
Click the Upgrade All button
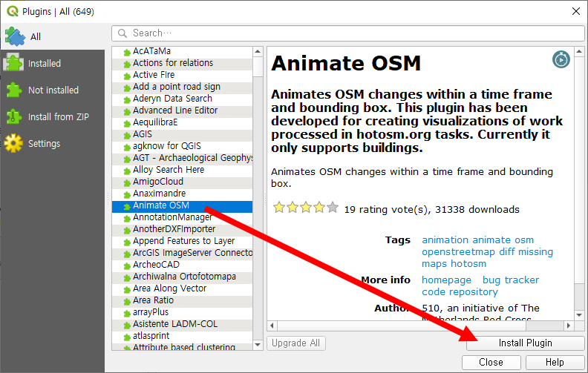(x=296, y=343)
